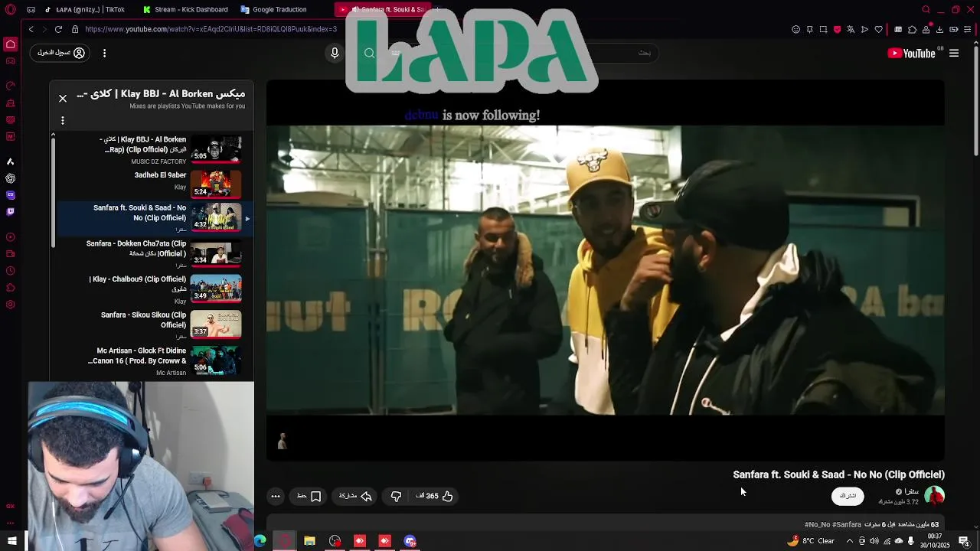The width and height of the screenshot is (980, 551).
Task: Open the extensions puzzle icon
Action: click(x=912, y=29)
